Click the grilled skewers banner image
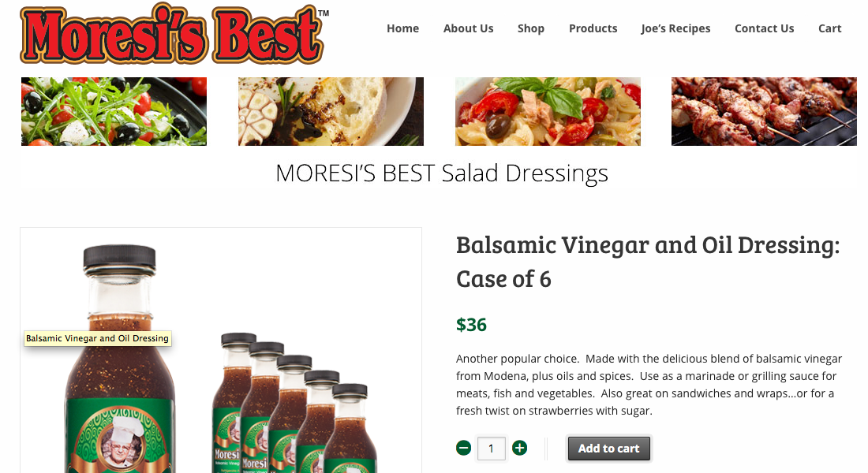This screenshot has height=473, width=868. [x=764, y=111]
